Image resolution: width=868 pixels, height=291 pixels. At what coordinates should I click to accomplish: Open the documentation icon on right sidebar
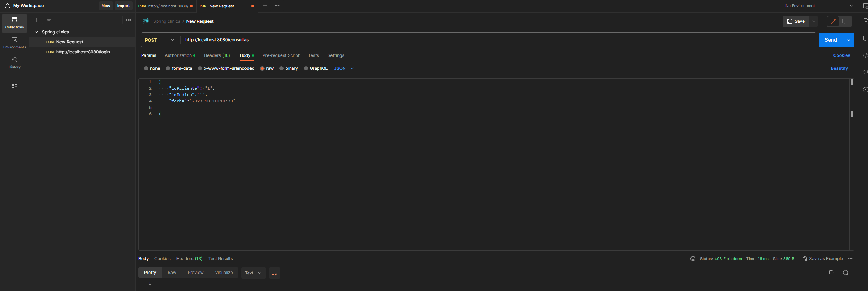[x=866, y=21]
